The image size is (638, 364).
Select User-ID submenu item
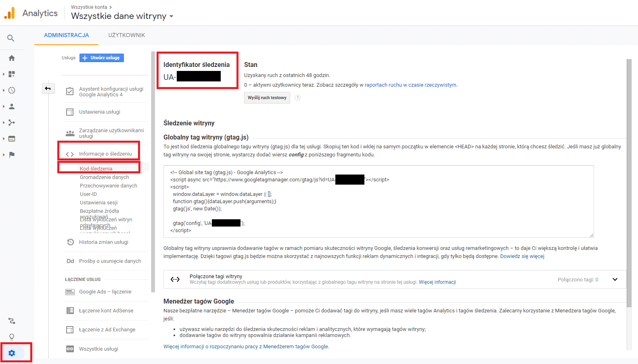click(88, 194)
